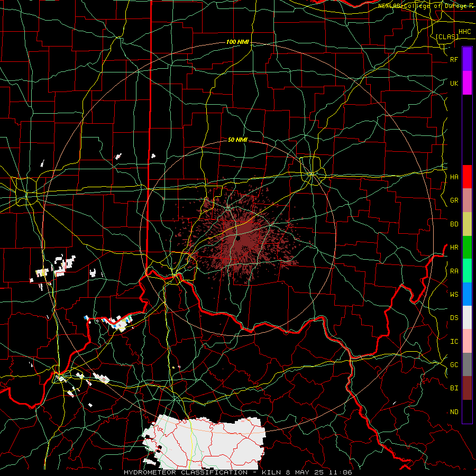Viewport: 476px width, 476px height.
Task: Click the brown BI biological swatch
Action: pyautogui.click(x=467, y=388)
